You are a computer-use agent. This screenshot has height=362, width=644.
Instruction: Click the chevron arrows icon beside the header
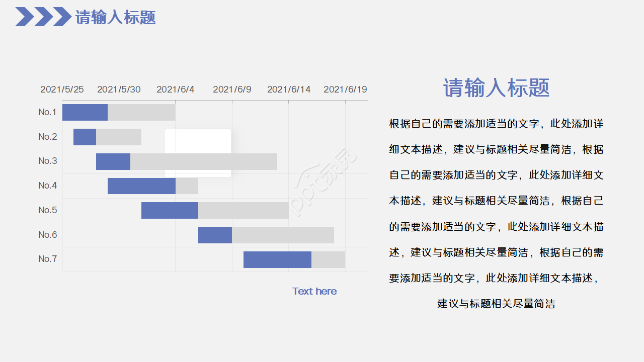click(x=43, y=17)
